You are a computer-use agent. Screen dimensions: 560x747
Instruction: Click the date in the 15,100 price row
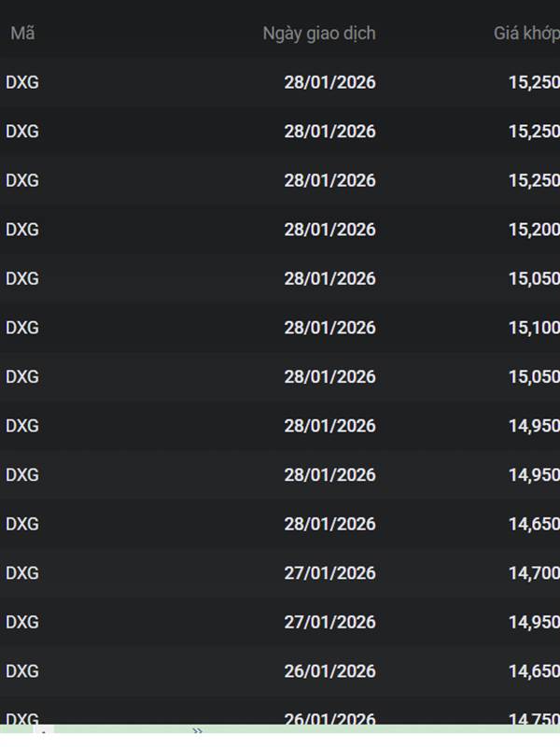coord(329,328)
